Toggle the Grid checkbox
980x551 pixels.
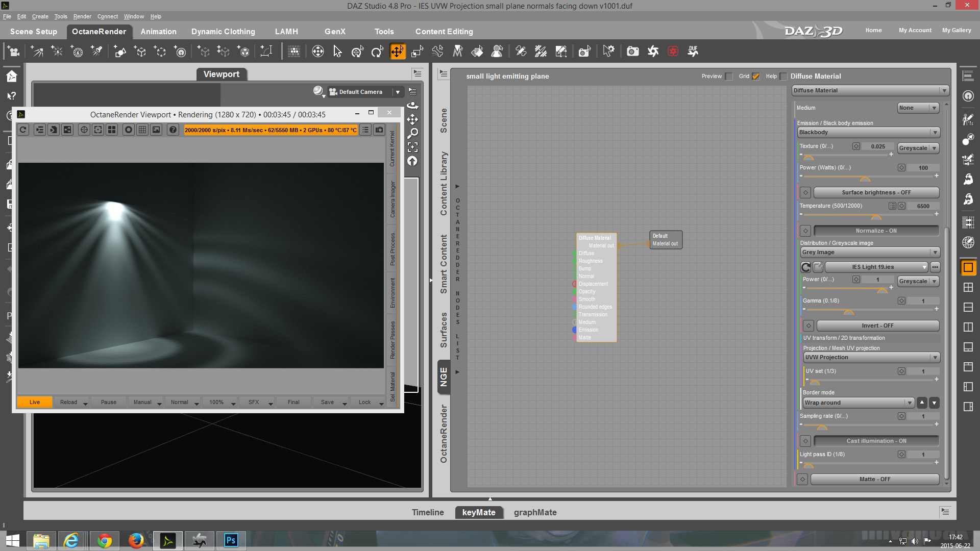pos(756,77)
